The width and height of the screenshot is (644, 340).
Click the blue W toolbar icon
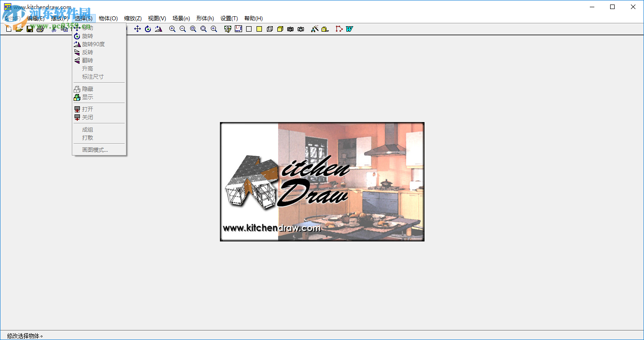point(350,29)
